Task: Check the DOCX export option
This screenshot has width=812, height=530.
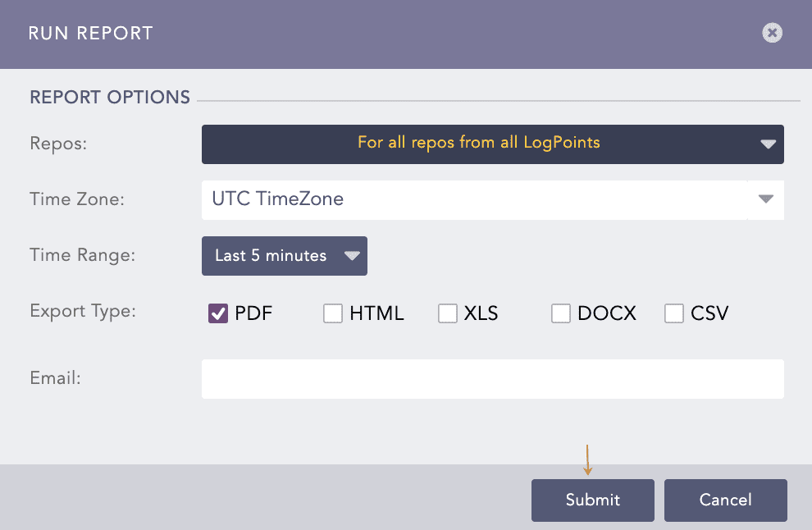Action: coord(561,313)
